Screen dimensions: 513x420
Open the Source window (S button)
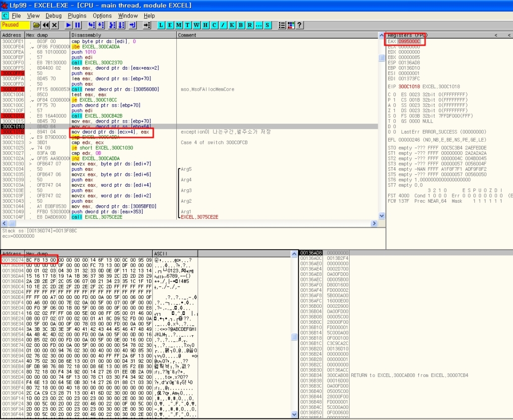pos(268,25)
